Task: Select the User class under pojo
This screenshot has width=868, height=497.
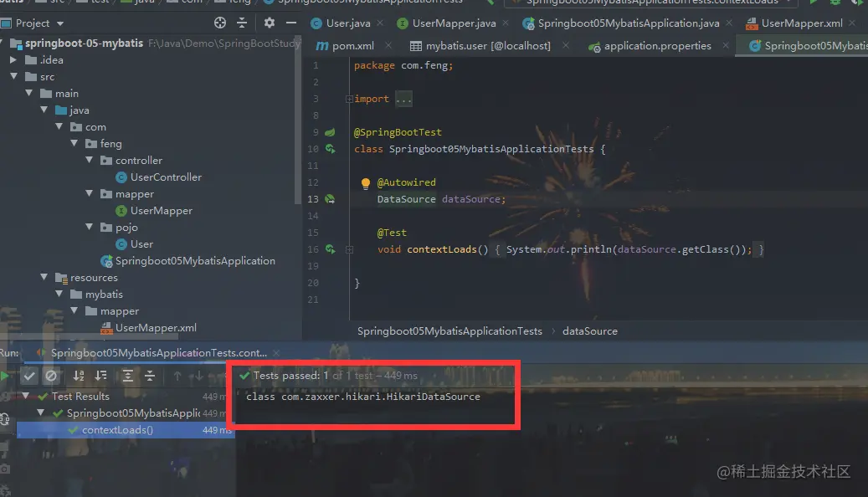Action: [141, 244]
